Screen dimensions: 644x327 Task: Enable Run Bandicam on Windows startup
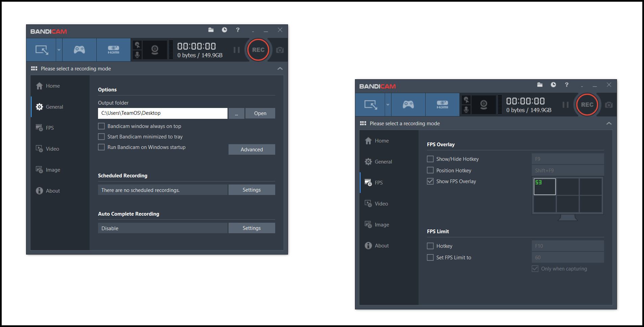point(101,147)
